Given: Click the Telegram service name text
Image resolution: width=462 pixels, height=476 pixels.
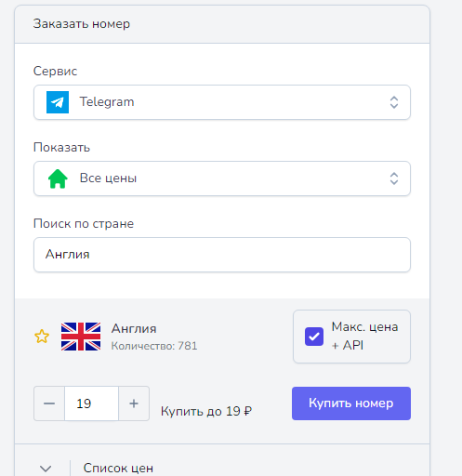Looking at the screenshot, I should [x=107, y=102].
